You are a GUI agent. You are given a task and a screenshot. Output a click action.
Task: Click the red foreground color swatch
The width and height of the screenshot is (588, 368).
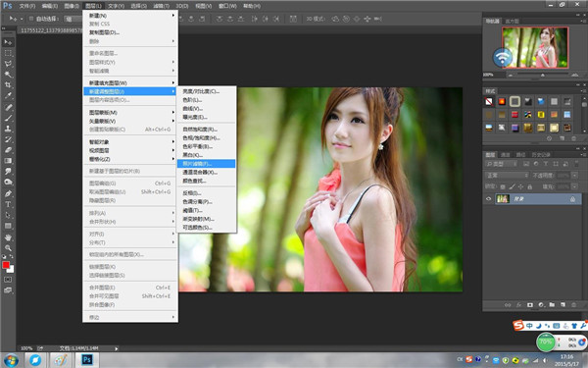6,265
